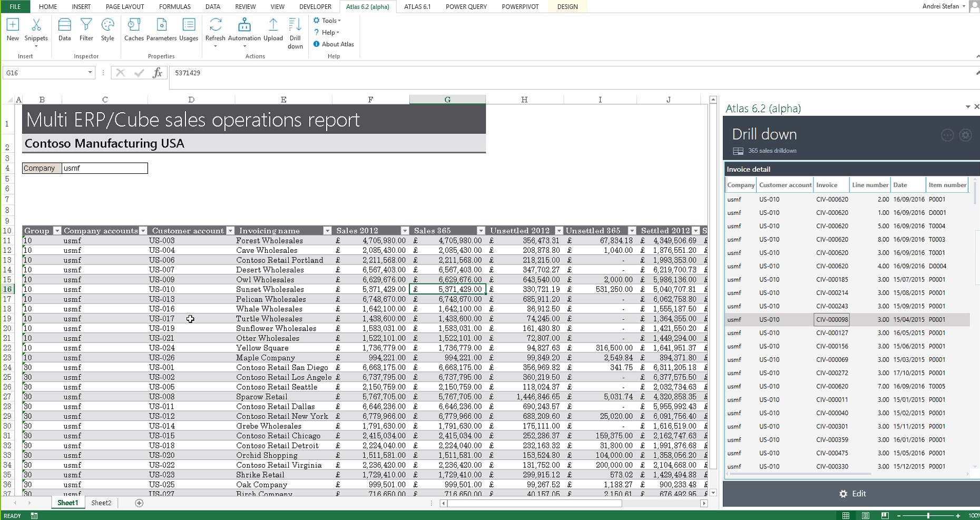Click the Drill down pane ellipsis icon
Screen dimensions: 980x520
point(947,135)
